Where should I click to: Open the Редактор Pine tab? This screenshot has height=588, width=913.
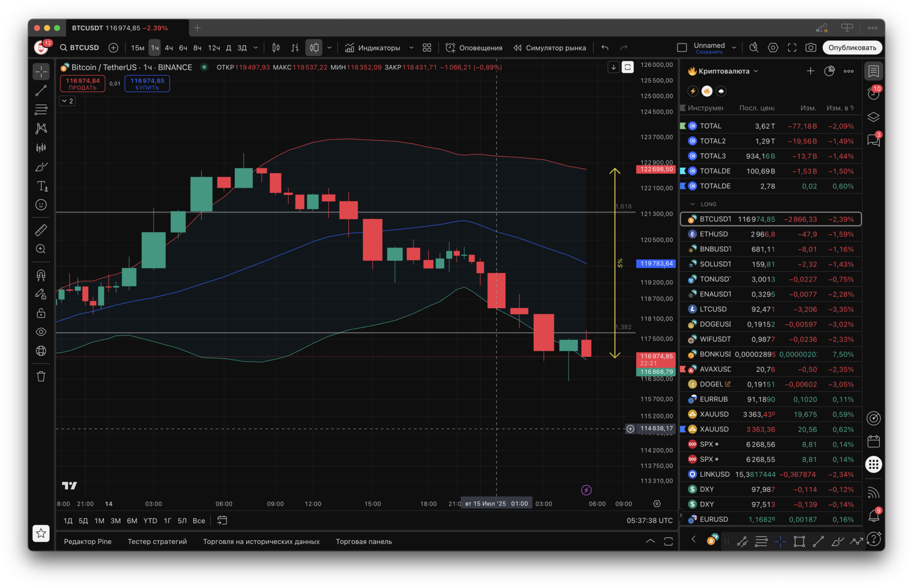[87, 542]
